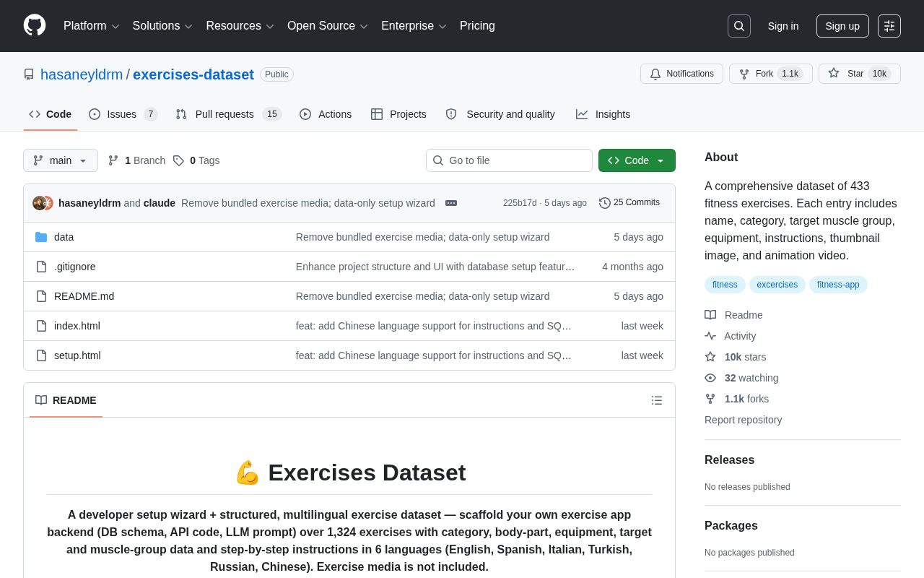Jump to Readme from About sidebar
Image resolution: width=924 pixels, height=578 pixels.
click(733, 315)
